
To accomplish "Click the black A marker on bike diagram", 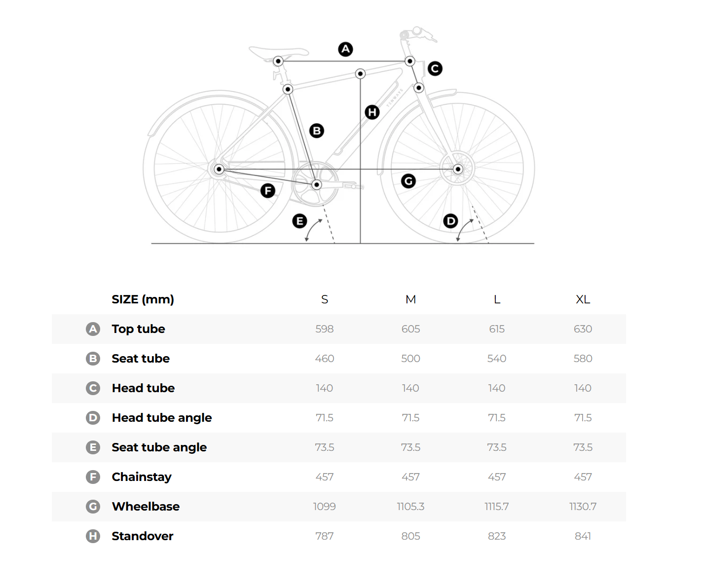I will pos(345,49).
